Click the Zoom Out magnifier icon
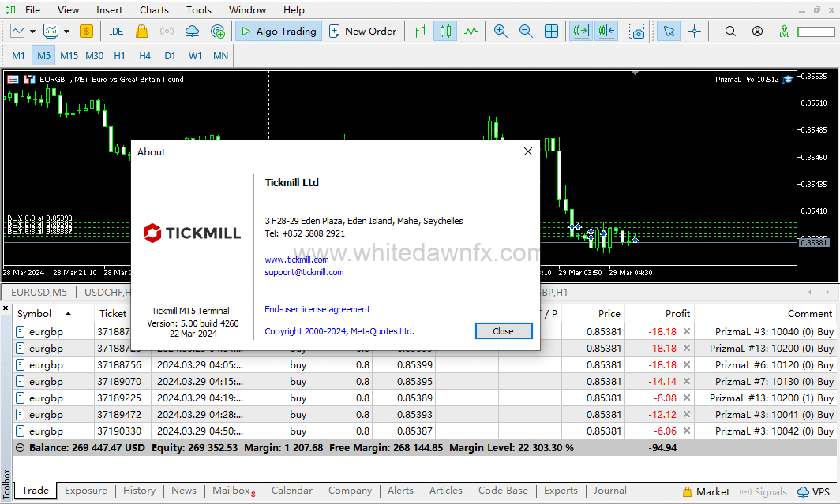The width and height of the screenshot is (840, 504). coord(526,32)
